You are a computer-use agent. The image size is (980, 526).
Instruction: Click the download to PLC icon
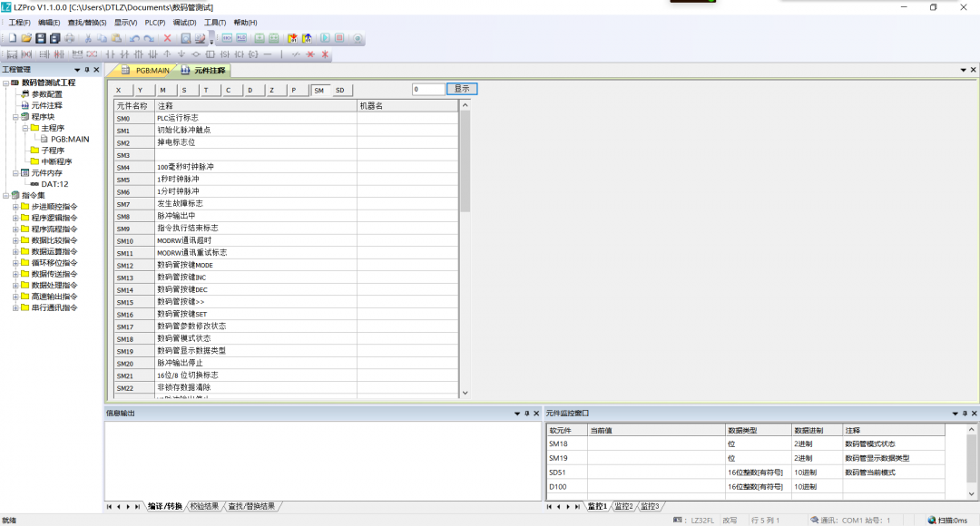[292, 38]
